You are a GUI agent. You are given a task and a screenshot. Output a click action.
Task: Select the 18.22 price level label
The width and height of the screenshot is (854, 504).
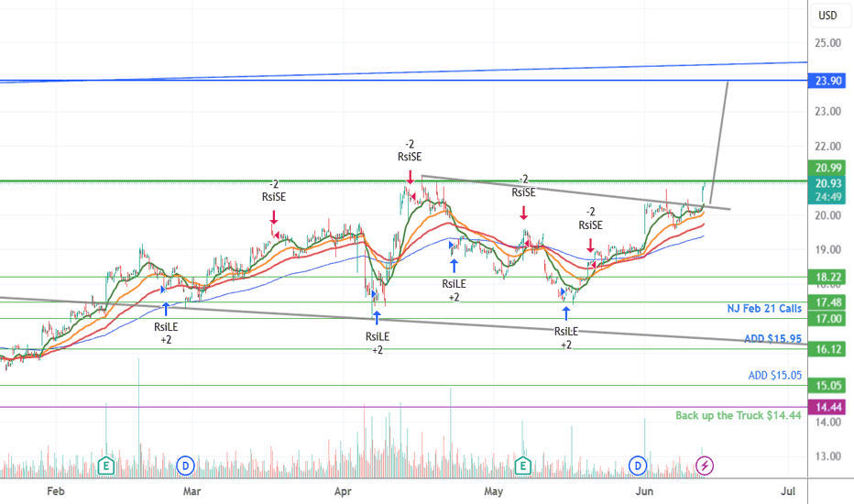[828, 278]
